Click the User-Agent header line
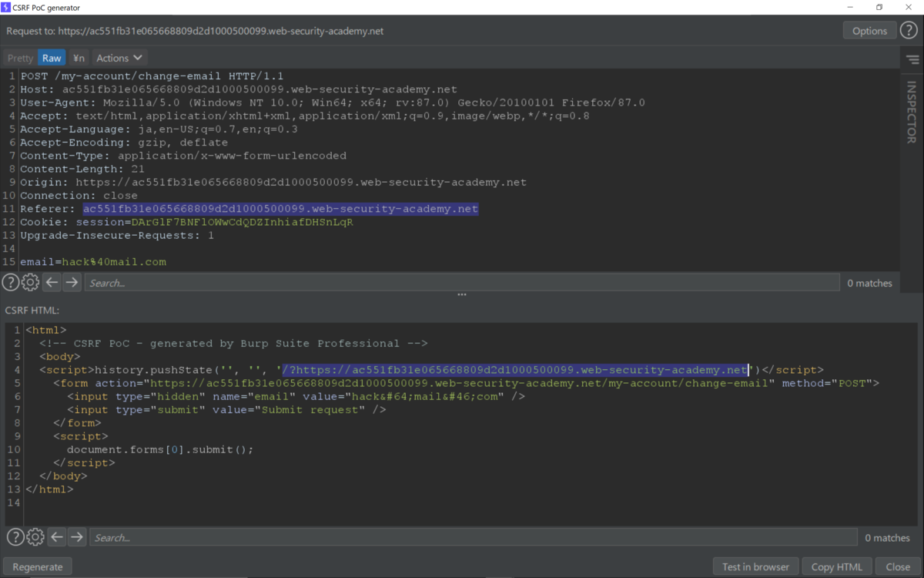924x578 pixels. tap(333, 102)
